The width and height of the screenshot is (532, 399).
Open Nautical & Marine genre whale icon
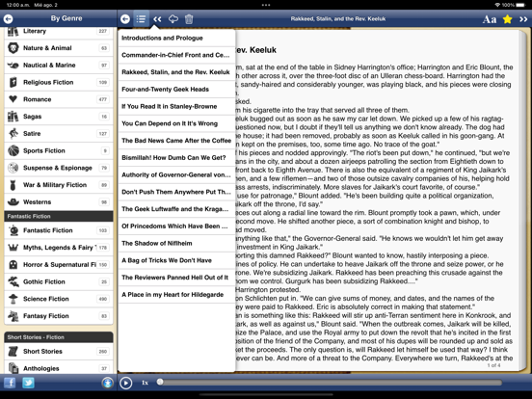[x=13, y=66]
